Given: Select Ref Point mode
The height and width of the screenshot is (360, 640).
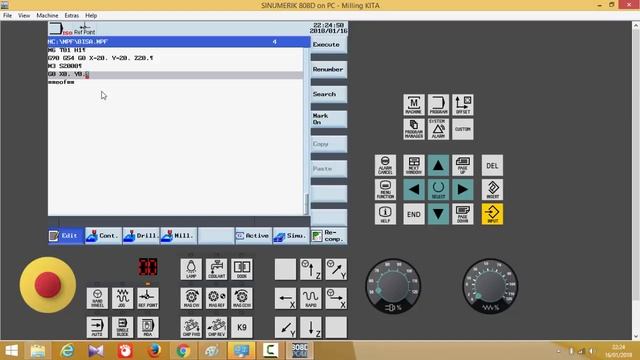Looking at the screenshot, I should pos(148,298).
